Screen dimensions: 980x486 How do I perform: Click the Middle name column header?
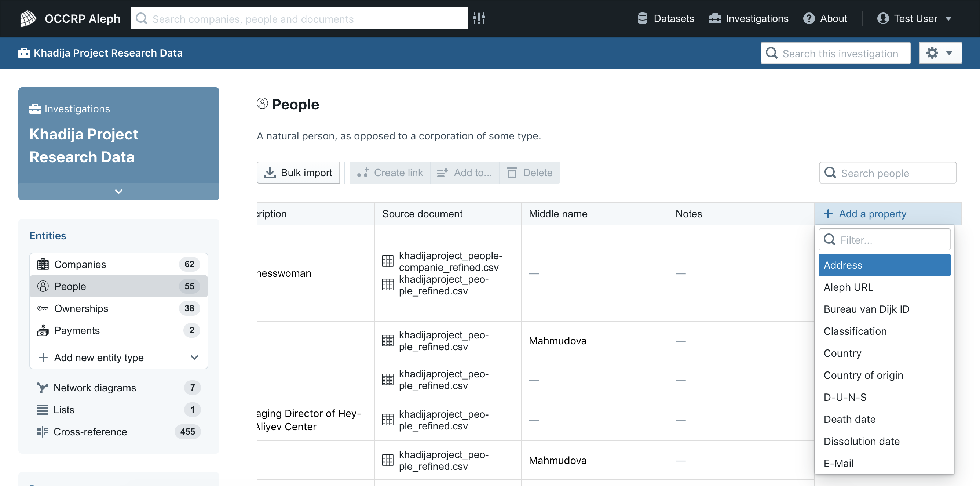point(594,213)
